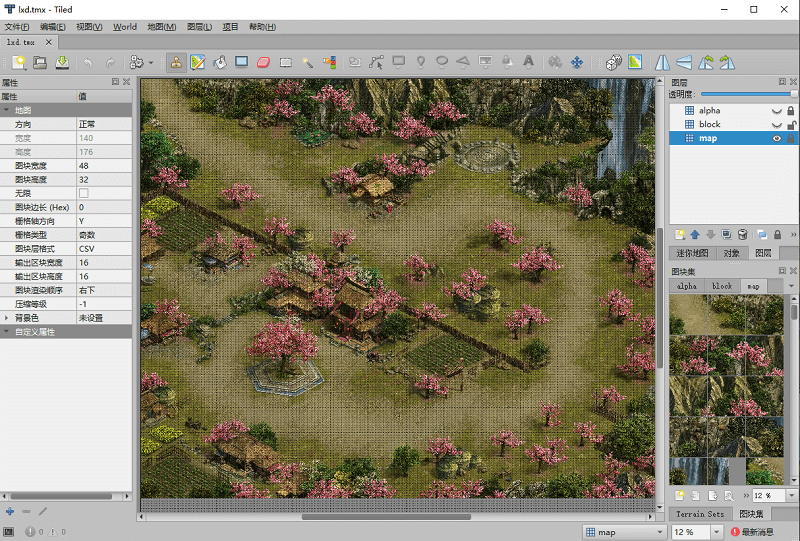This screenshot has width=800, height=541.
Task: Enable the 无限 (infinite) checkbox
Action: coord(84,193)
